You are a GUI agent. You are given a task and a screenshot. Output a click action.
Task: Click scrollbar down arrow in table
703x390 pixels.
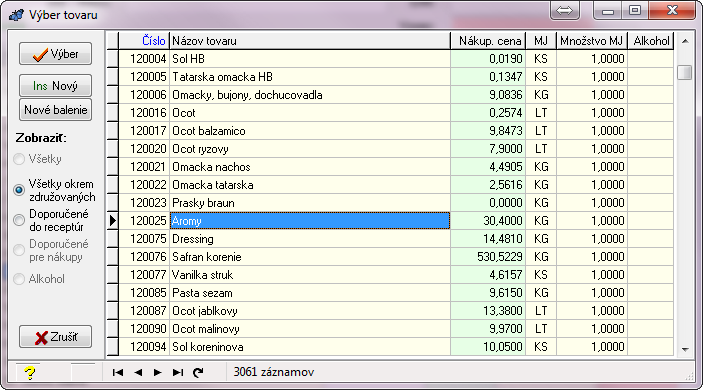685,349
